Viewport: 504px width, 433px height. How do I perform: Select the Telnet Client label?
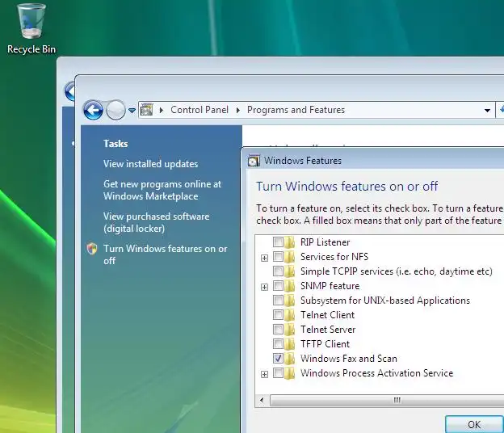pyautogui.click(x=328, y=315)
